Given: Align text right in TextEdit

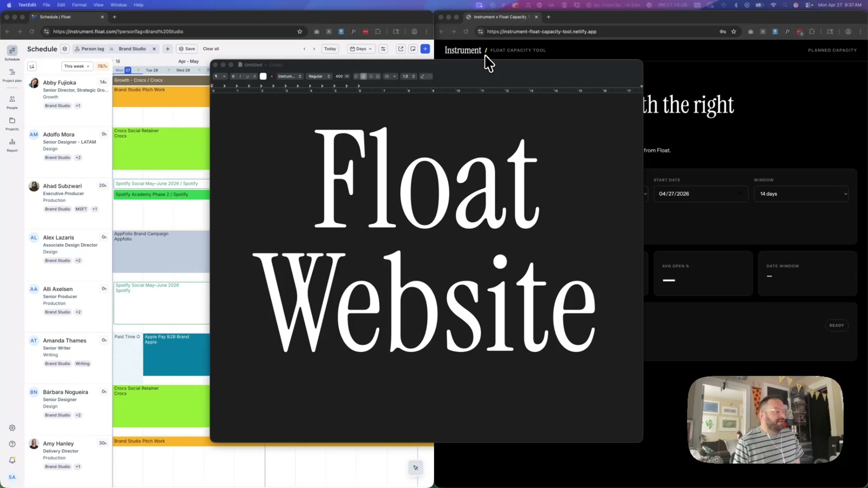Looking at the screenshot, I should 371,76.
